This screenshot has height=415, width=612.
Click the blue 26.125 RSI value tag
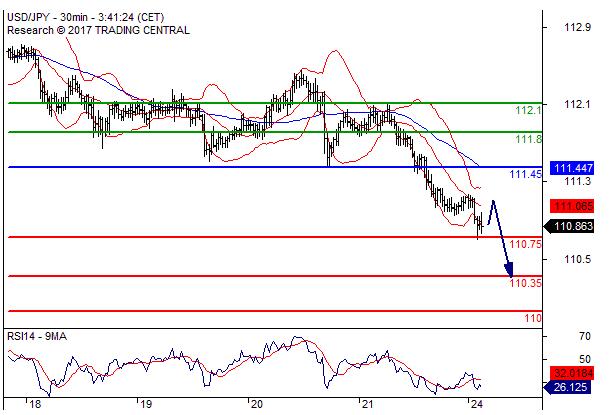pyautogui.click(x=567, y=387)
